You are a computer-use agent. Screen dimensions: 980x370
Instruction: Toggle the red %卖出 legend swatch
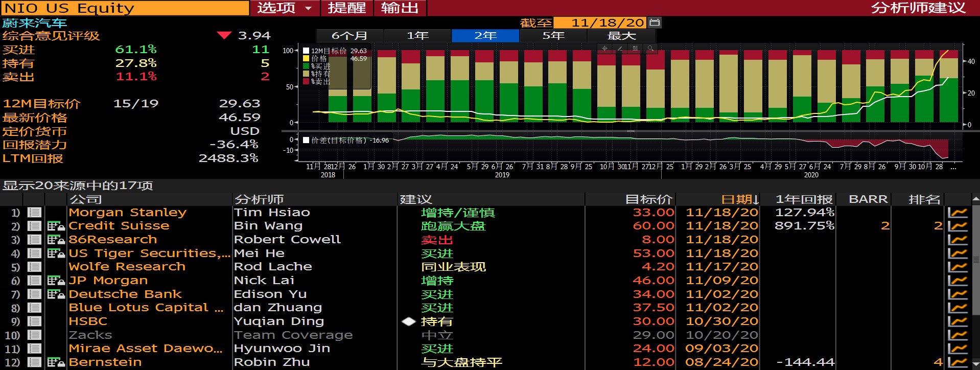point(306,81)
